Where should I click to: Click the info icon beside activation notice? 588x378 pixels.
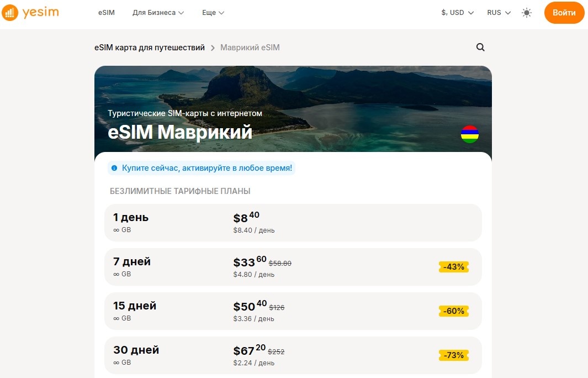click(x=114, y=168)
